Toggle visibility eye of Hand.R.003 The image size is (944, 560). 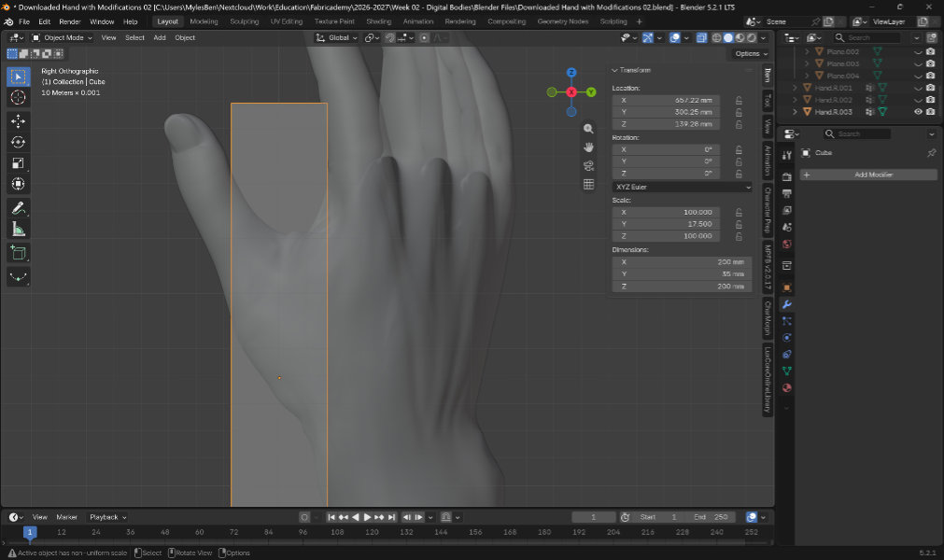918,112
